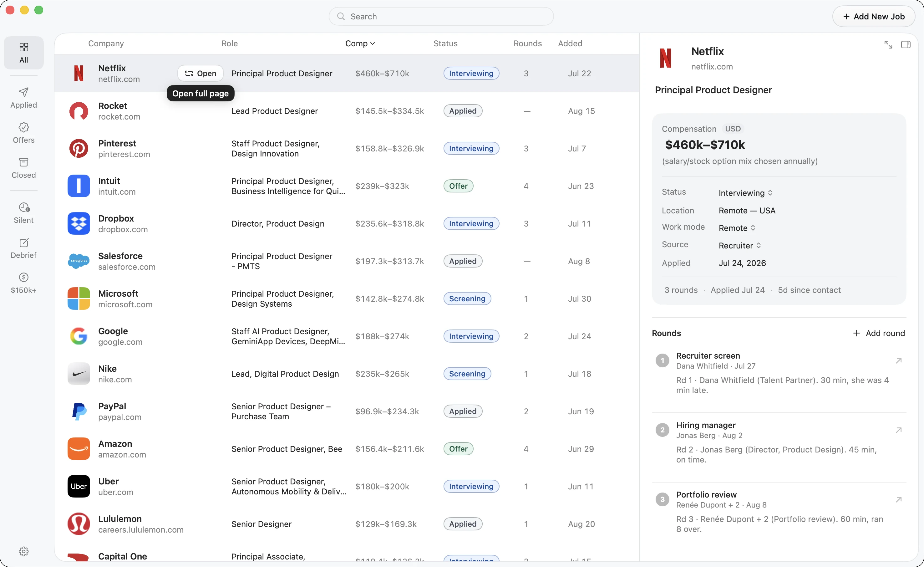Select the Google logo icon
Viewport: 924px width, 567px height.
pos(79,336)
